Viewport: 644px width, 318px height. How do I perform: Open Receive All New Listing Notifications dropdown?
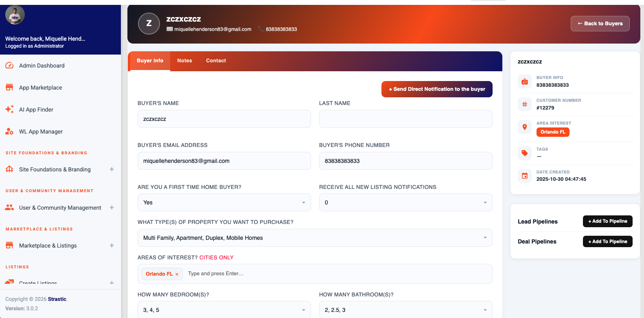(x=406, y=202)
